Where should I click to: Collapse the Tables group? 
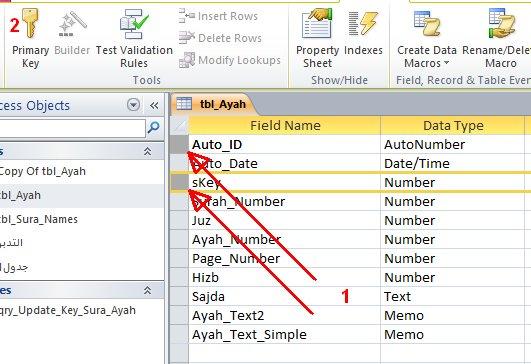(x=147, y=151)
